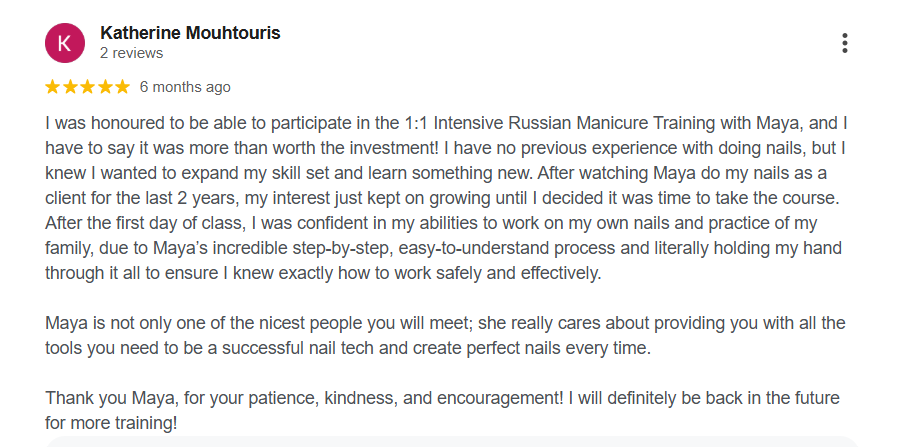
Task: Click the gray reply box below the review
Action: [x=452, y=442]
